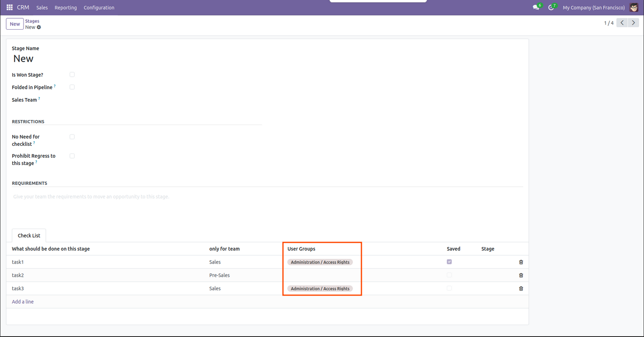This screenshot has height=337, width=644.
Task: Go to the previous stage record
Action: [622, 23]
